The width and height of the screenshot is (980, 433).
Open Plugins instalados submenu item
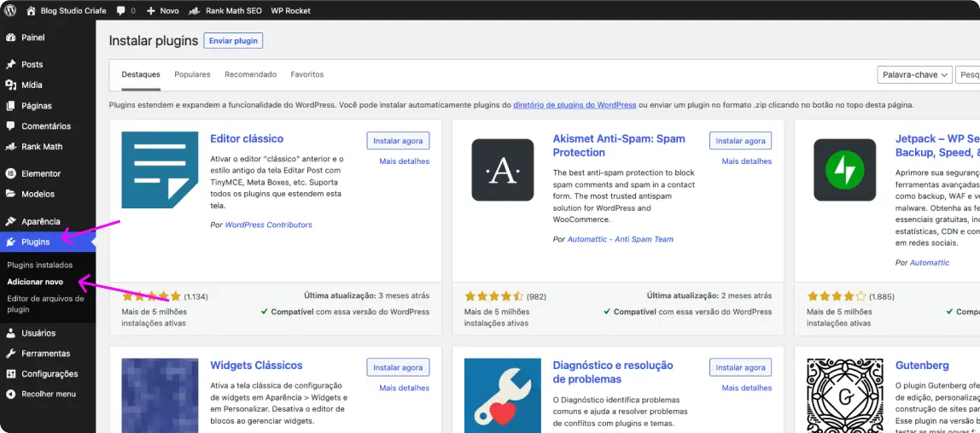[x=40, y=266]
